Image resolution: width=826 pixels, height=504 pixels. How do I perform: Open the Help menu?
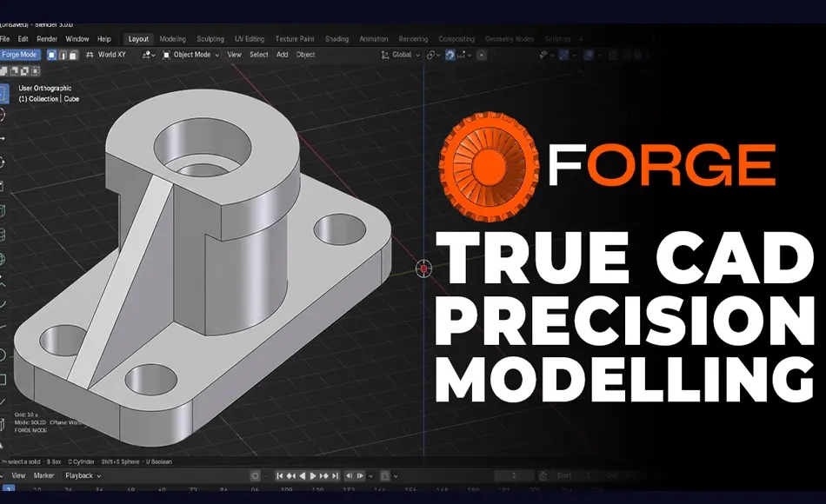104,39
